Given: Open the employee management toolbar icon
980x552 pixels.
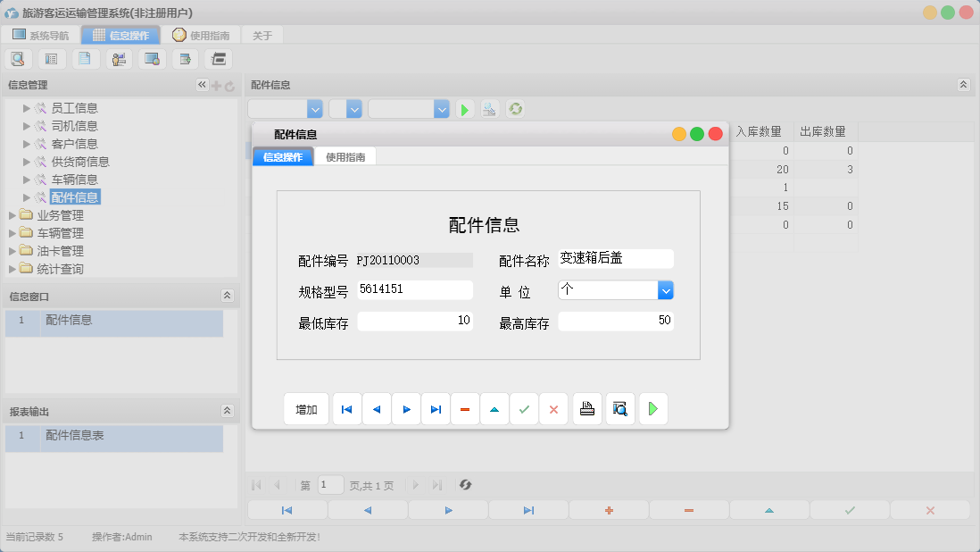Looking at the screenshot, I should [119, 58].
